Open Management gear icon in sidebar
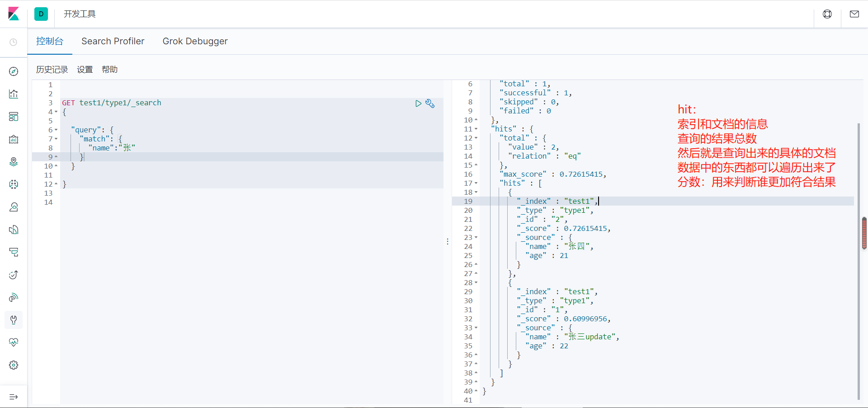 pyautogui.click(x=14, y=365)
